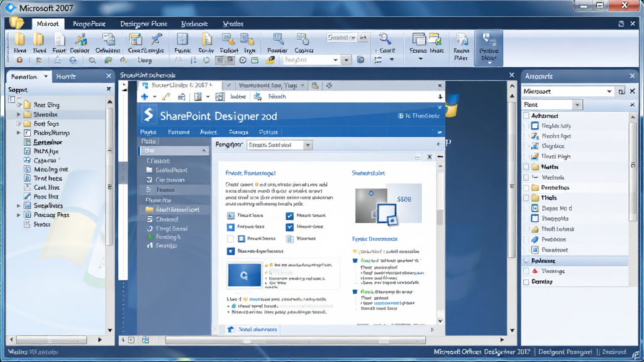644x362 pixels.
Task: Tick the checkbox beside Dantlag in right panel
Action: coord(526,282)
